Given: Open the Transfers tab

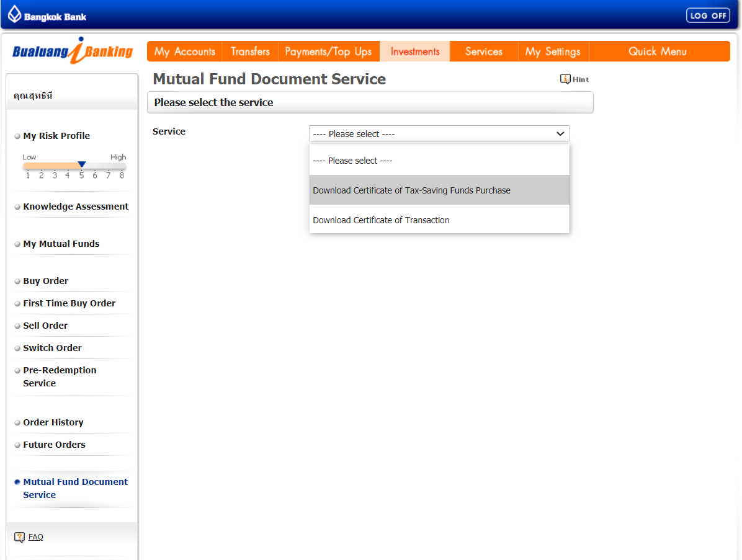Looking at the screenshot, I should click(250, 51).
